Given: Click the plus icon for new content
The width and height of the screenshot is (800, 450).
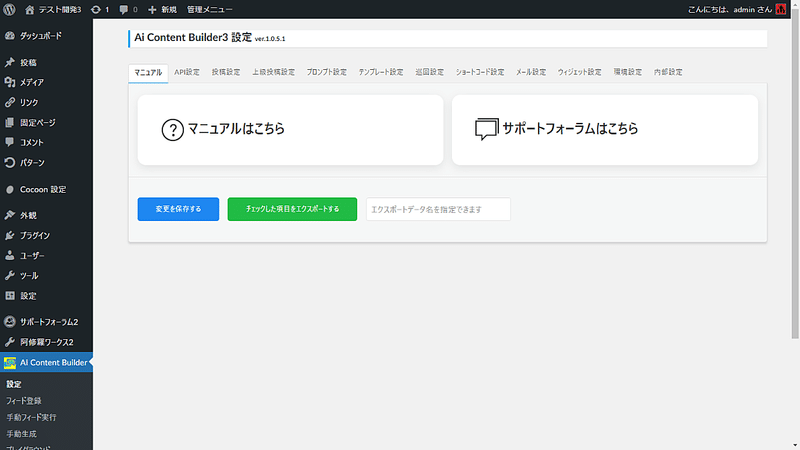Looking at the screenshot, I should pyautogui.click(x=152, y=10).
